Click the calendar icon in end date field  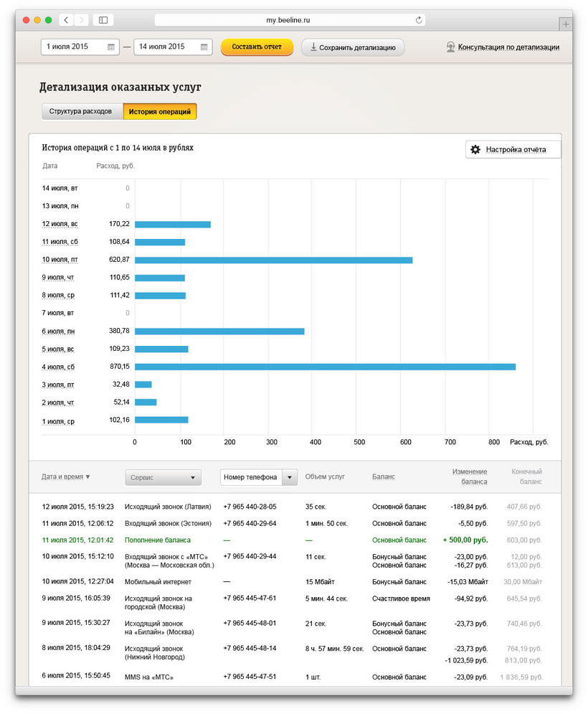(x=204, y=47)
